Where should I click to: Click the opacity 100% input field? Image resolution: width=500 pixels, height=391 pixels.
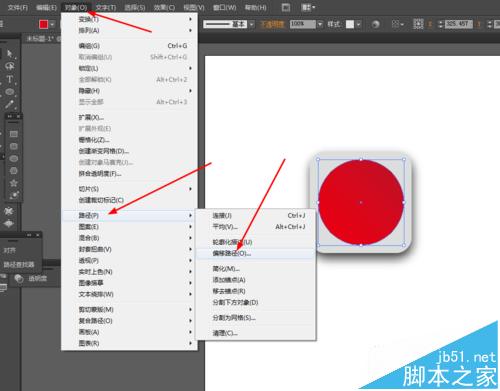coord(303,24)
